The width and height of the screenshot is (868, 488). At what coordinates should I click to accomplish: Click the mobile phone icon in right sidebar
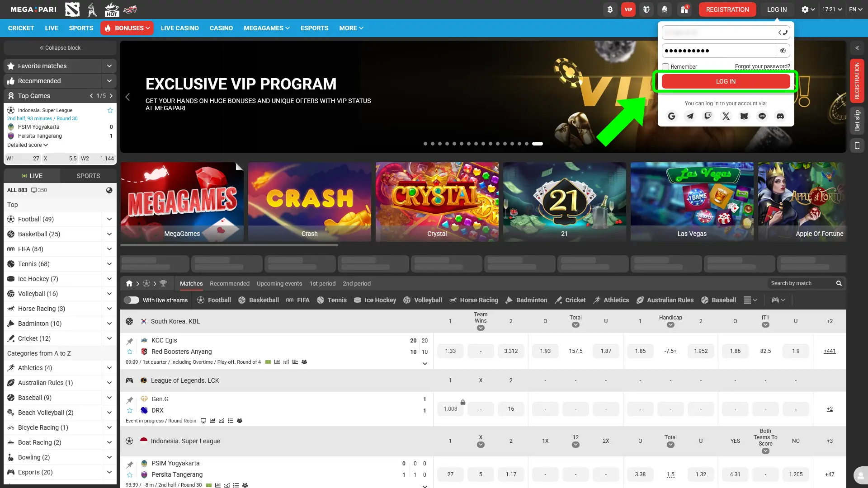[x=857, y=145]
